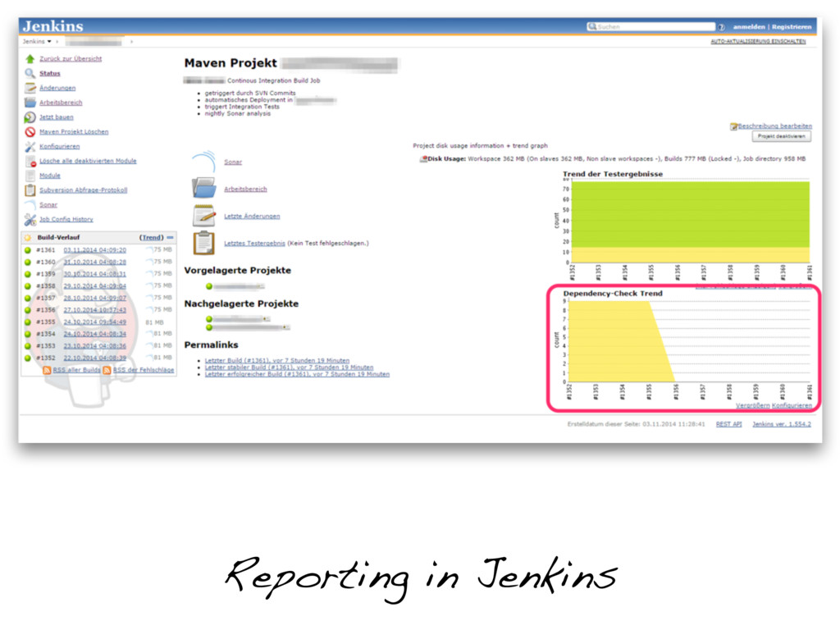840x630 pixels.
Task: Click the Änderungen notepad icon in sidebar
Action: coord(30,88)
